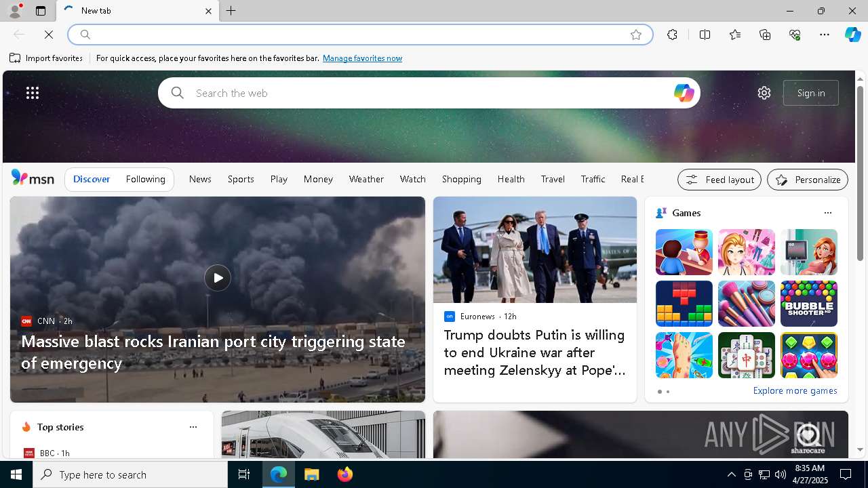
Task: Open the Collections icon
Action: (765, 35)
